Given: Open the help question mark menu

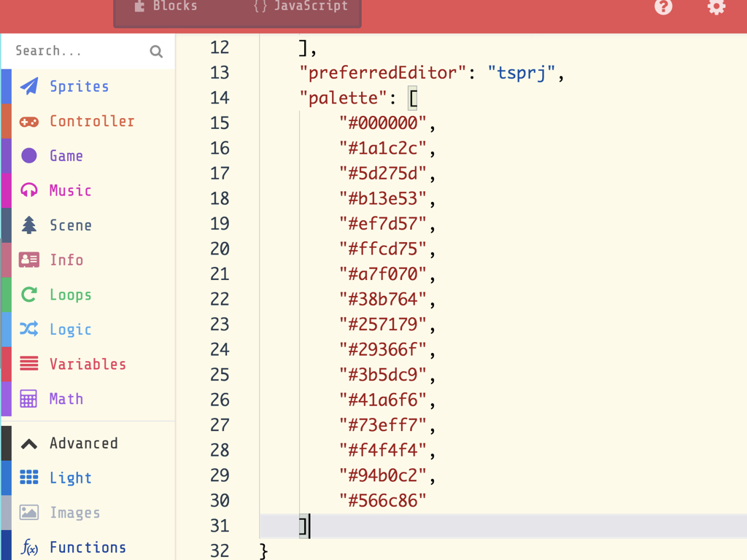Looking at the screenshot, I should [x=663, y=7].
